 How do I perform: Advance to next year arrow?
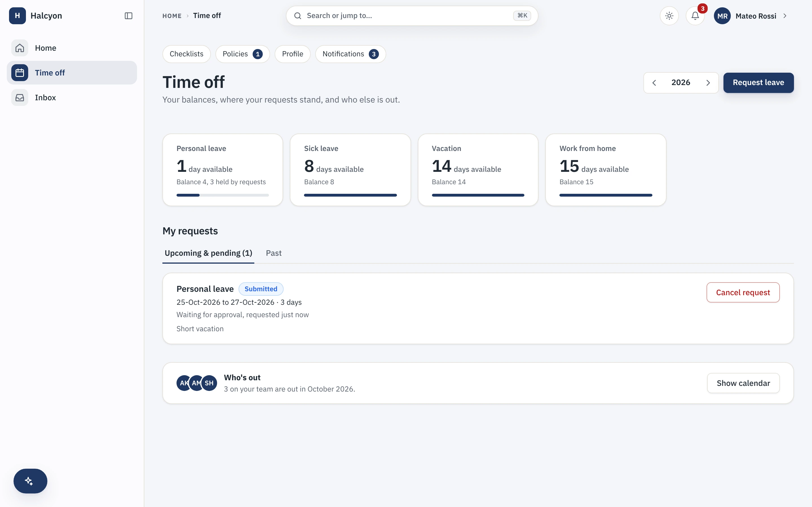point(708,83)
